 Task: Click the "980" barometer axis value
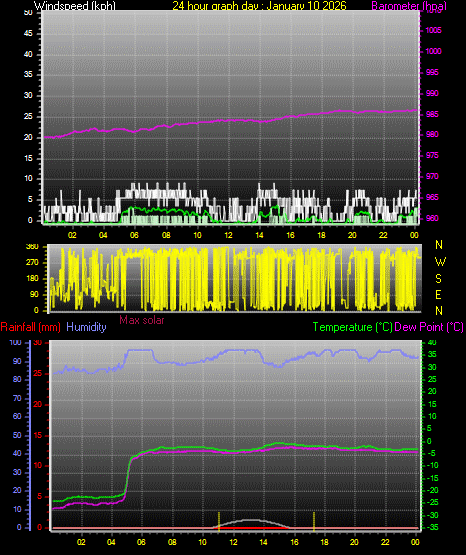coord(432,134)
